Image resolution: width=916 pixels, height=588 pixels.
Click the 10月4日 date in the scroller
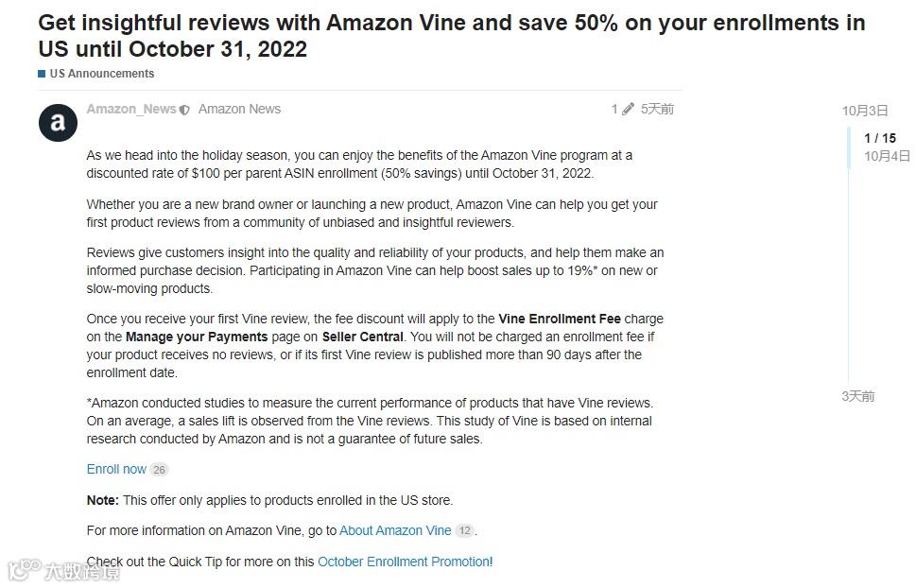886,155
